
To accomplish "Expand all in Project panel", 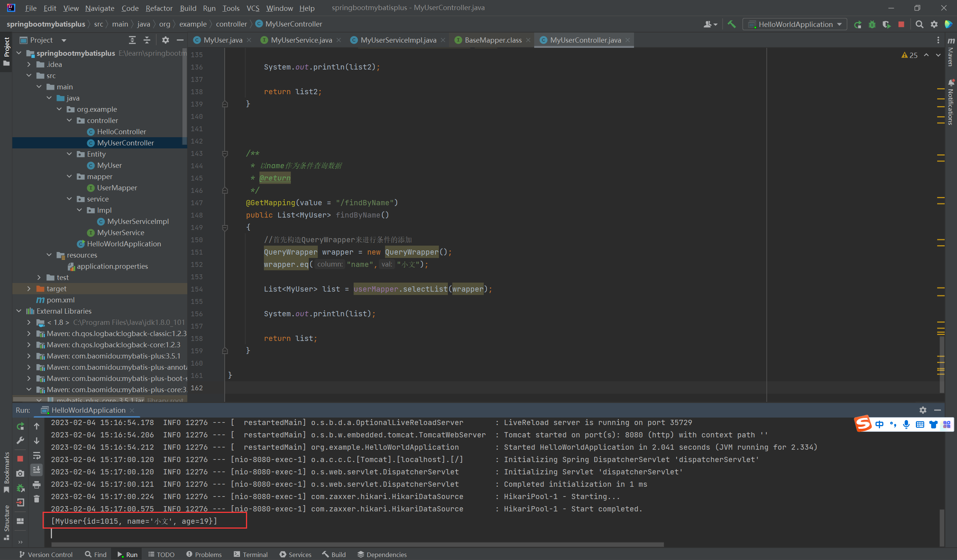I will [132, 40].
